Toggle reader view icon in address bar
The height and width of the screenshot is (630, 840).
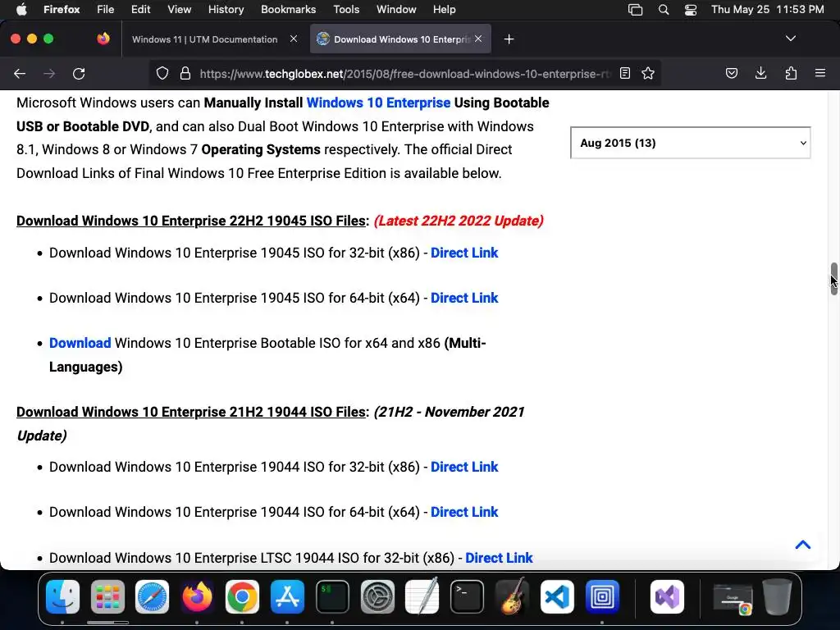(624, 73)
